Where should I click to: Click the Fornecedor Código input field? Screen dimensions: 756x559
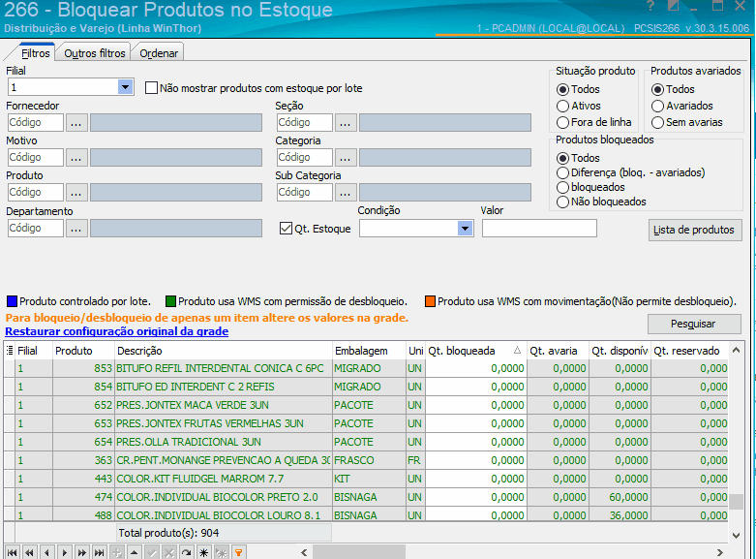(x=36, y=123)
